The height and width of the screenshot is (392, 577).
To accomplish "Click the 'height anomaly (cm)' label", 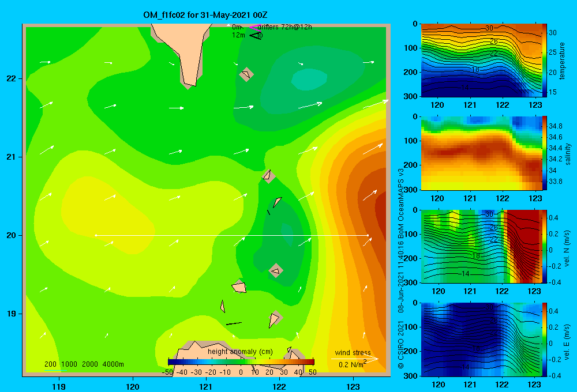I will [x=240, y=352].
